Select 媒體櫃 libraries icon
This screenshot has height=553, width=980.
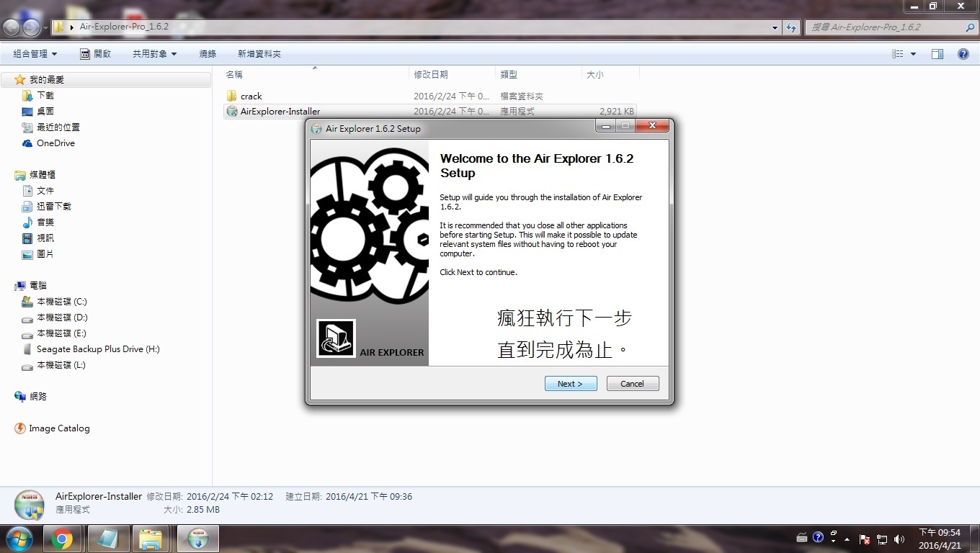[20, 175]
